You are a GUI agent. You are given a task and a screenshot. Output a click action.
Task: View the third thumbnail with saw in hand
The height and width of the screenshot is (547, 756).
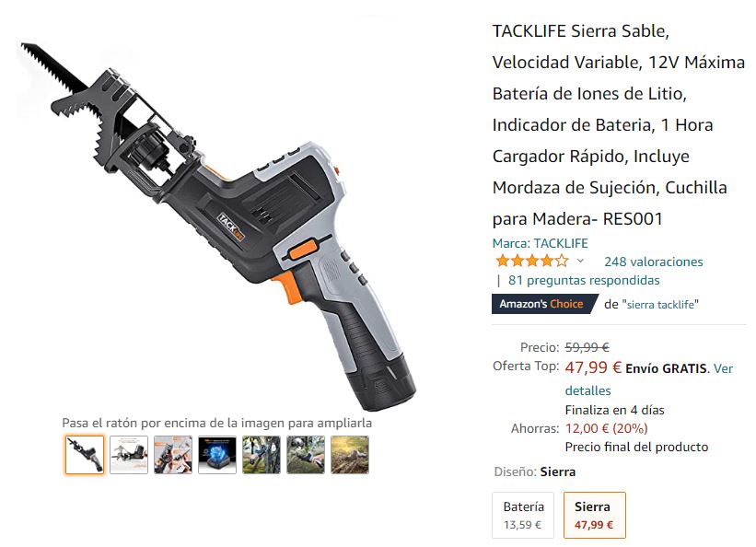tap(173, 455)
